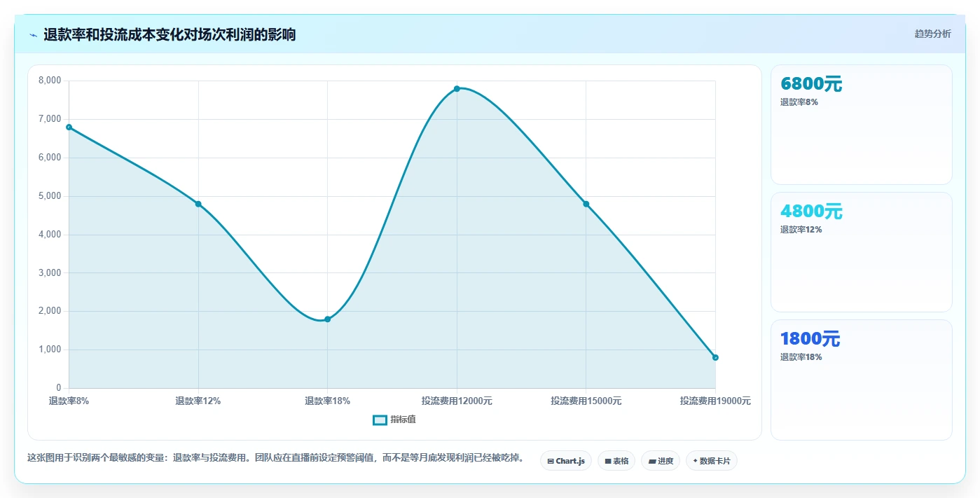Click the x-axis label 投流费用15000元
Screen dimensions: 980x498
pyautogui.click(x=586, y=401)
